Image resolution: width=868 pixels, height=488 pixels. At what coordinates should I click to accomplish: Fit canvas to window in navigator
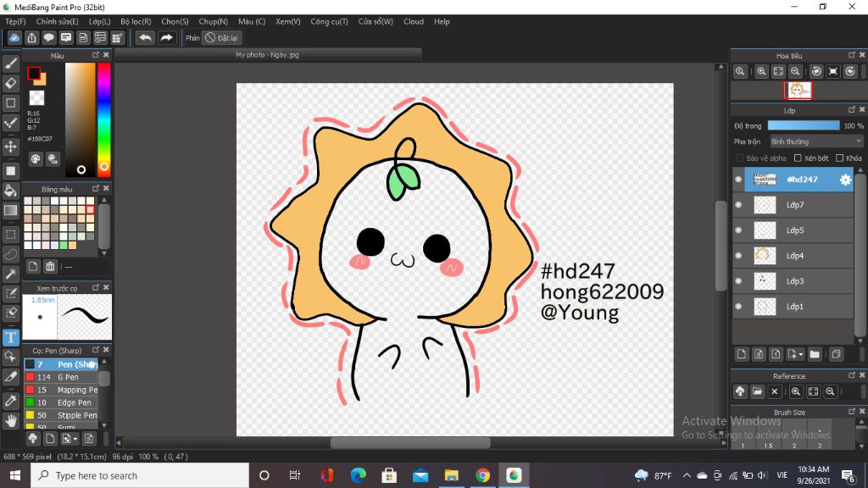pyautogui.click(x=778, y=71)
